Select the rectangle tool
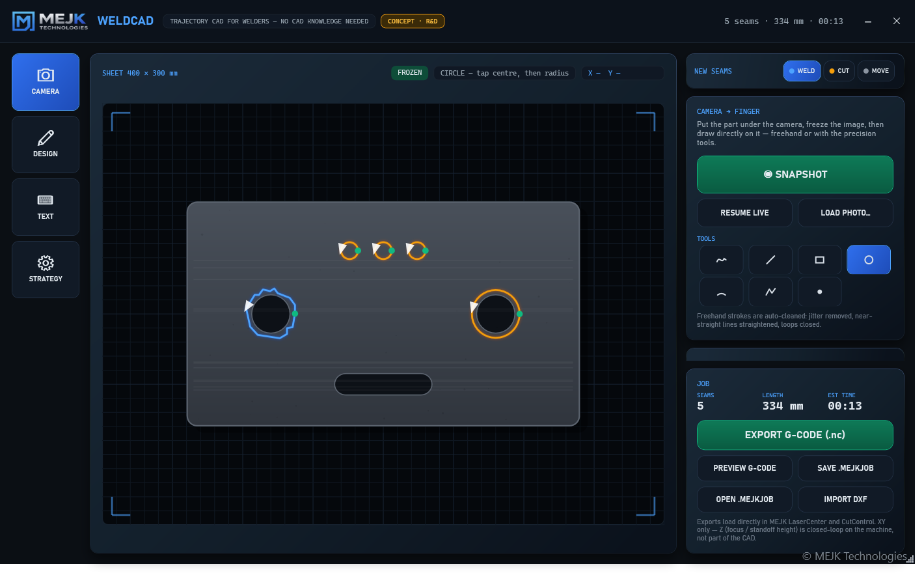924x573 pixels. click(820, 260)
